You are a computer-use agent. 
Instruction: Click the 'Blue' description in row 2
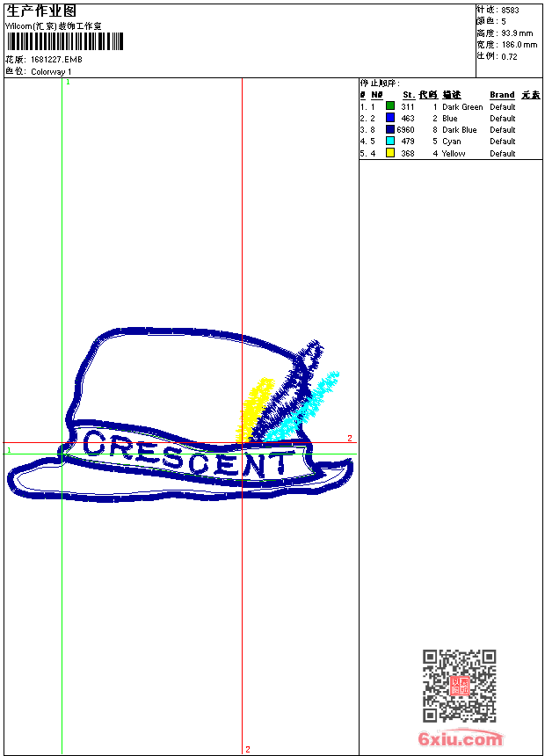tap(450, 118)
